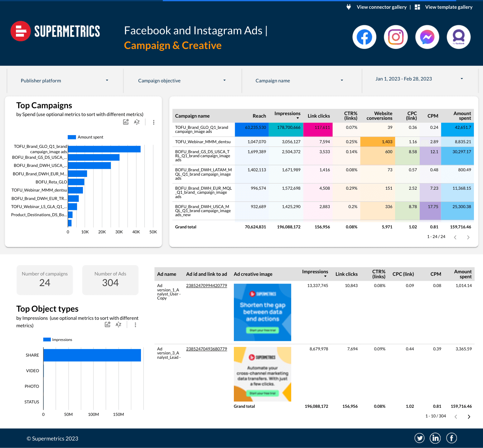Go to next page of the ad table
The height and width of the screenshot is (448, 483).
click(x=469, y=416)
